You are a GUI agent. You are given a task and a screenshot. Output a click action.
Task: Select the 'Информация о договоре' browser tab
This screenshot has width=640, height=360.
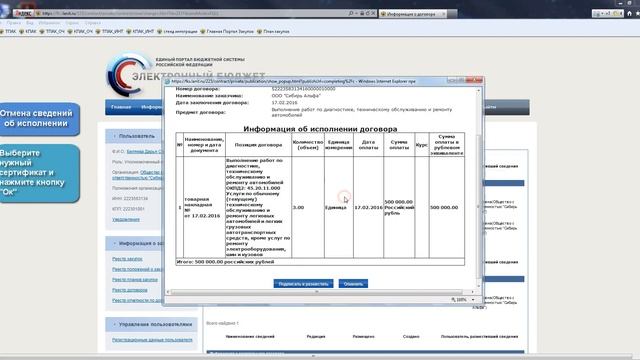[412, 14]
